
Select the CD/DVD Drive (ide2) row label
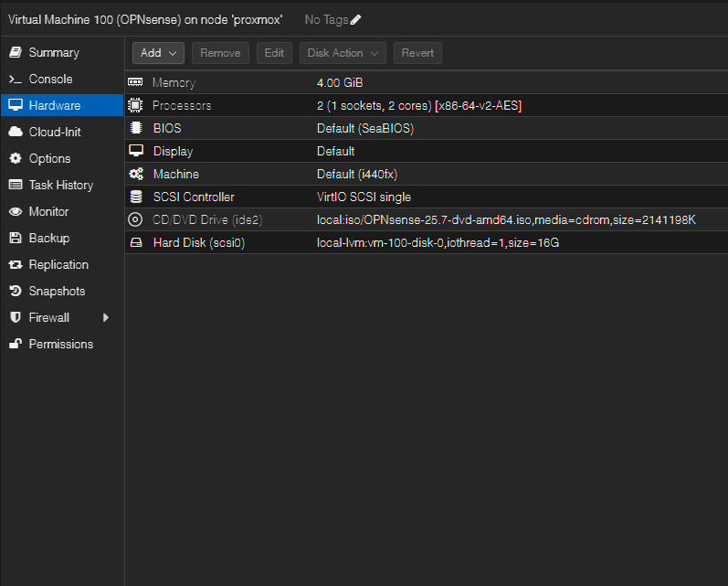[207, 219]
